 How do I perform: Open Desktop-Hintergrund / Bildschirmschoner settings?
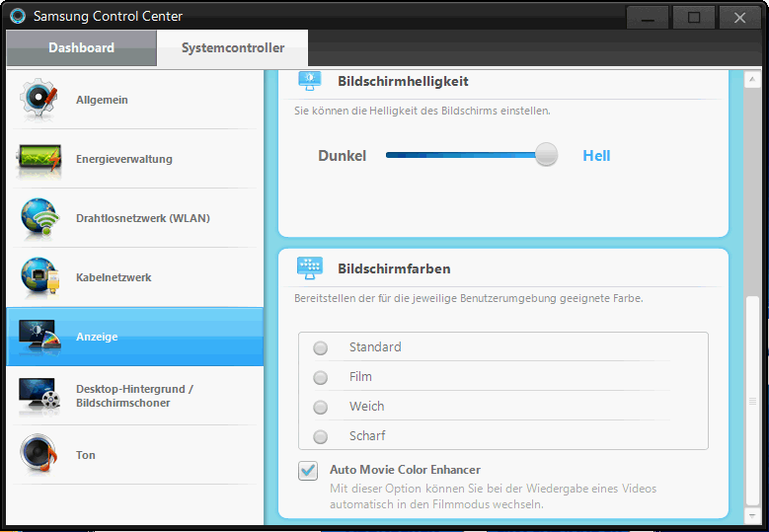(x=135, y=396)
